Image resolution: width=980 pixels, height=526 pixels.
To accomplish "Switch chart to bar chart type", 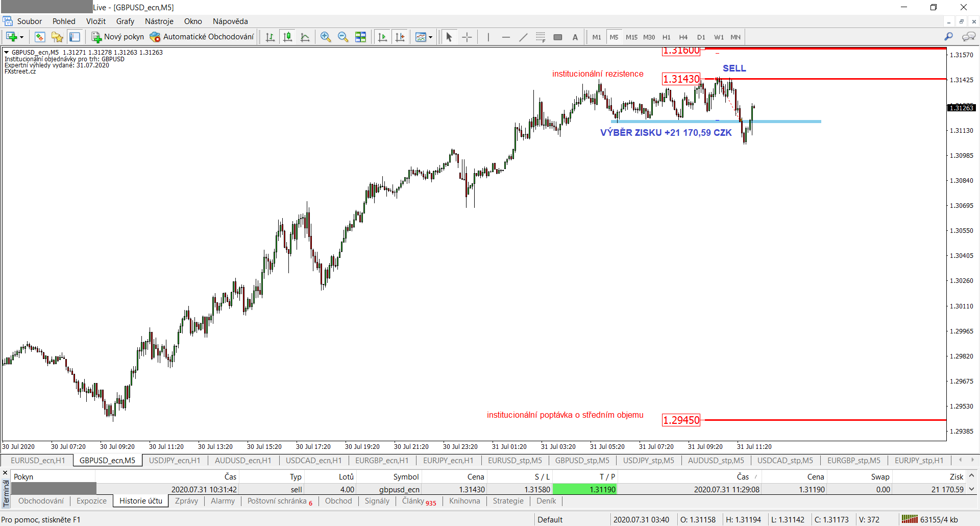I will pyautogui.click(x=271, y=37).
